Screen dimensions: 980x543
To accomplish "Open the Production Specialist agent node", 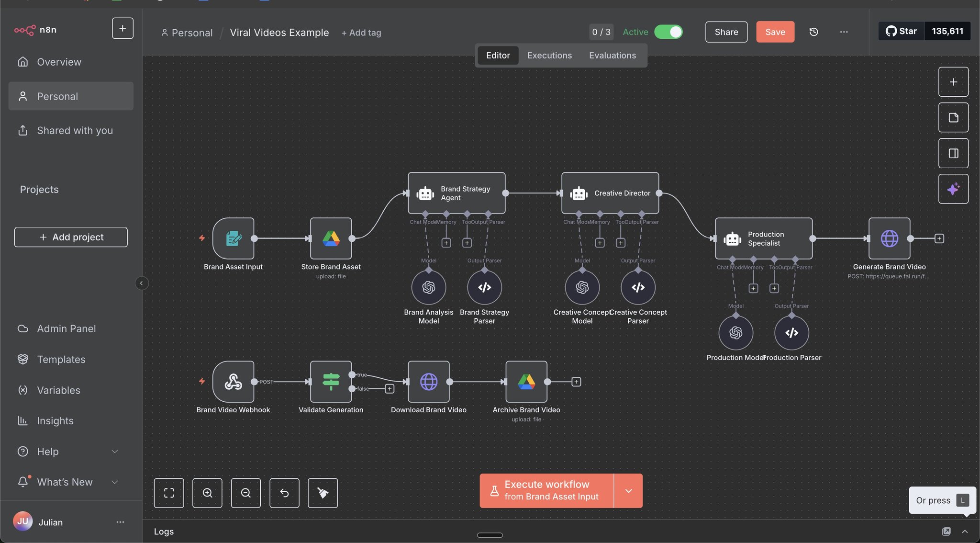I will click(764, 238).
